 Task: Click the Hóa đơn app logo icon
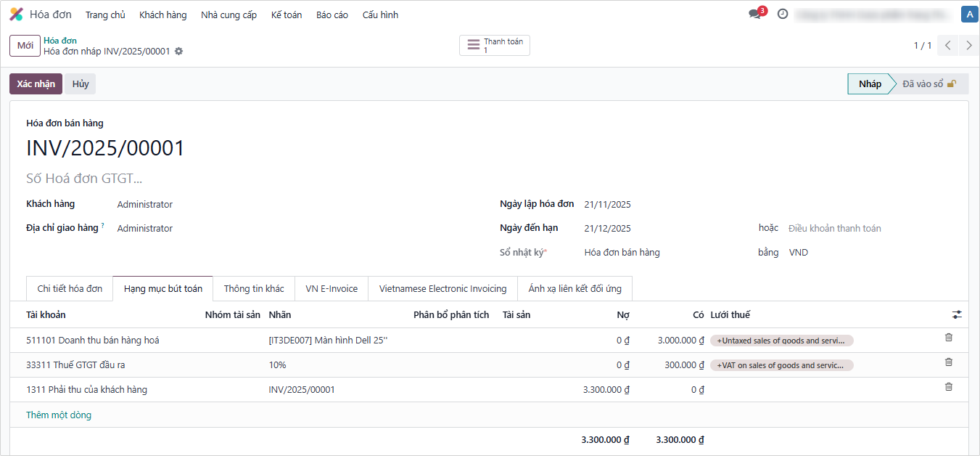(x=16, y=15)
